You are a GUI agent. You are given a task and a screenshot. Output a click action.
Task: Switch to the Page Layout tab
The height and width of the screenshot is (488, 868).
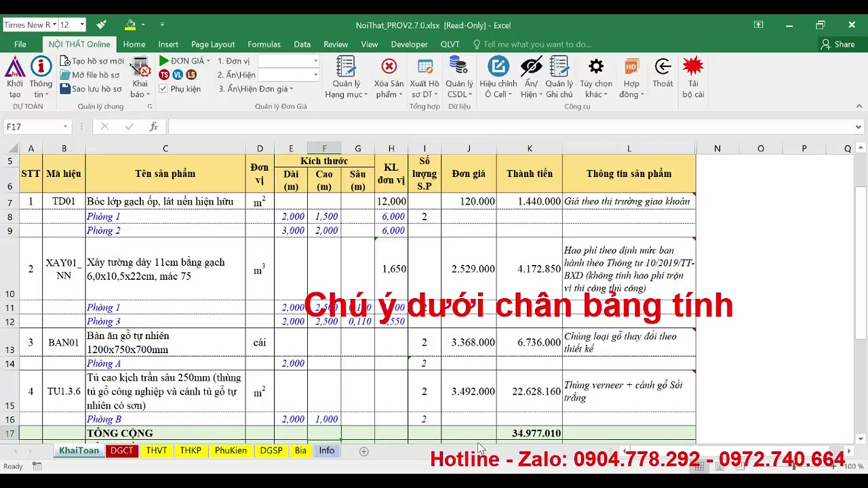(x=213, y=44)
